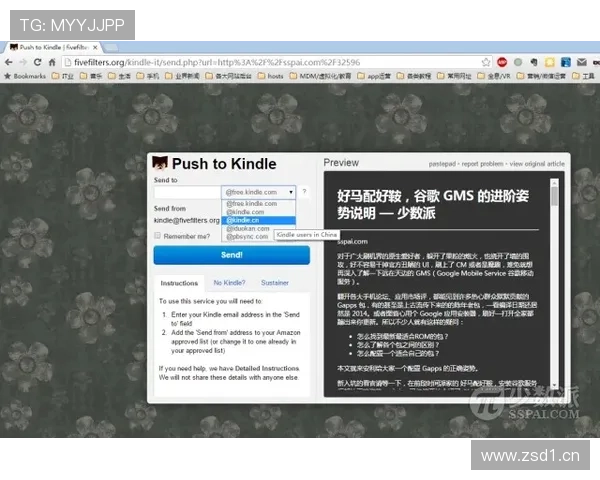Open the email domain dropdown
The image size is (600, 480).
click(x=258, y=192)
